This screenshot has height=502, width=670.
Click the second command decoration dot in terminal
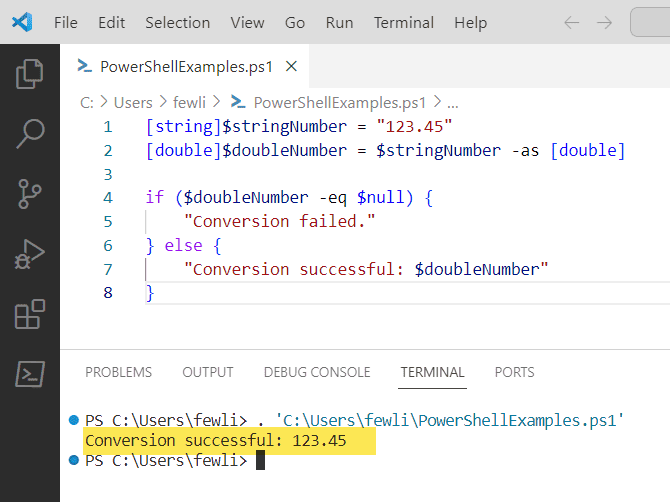74,460
